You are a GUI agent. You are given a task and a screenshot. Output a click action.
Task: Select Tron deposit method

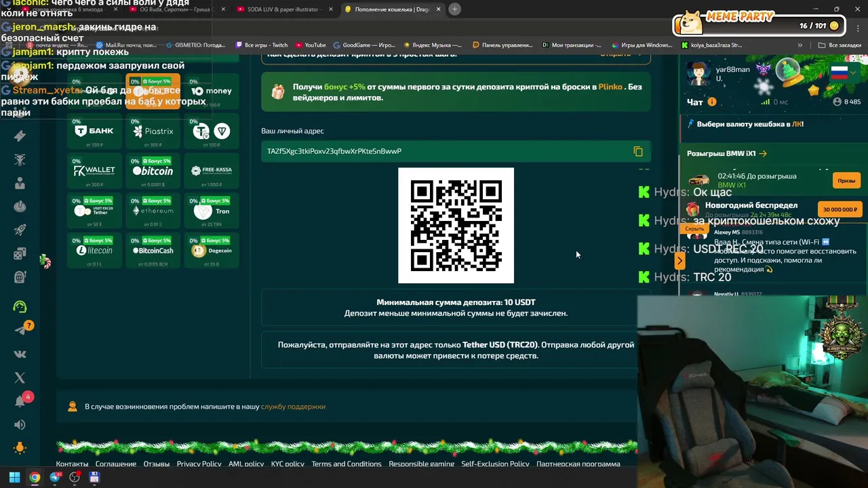(212, 211)
